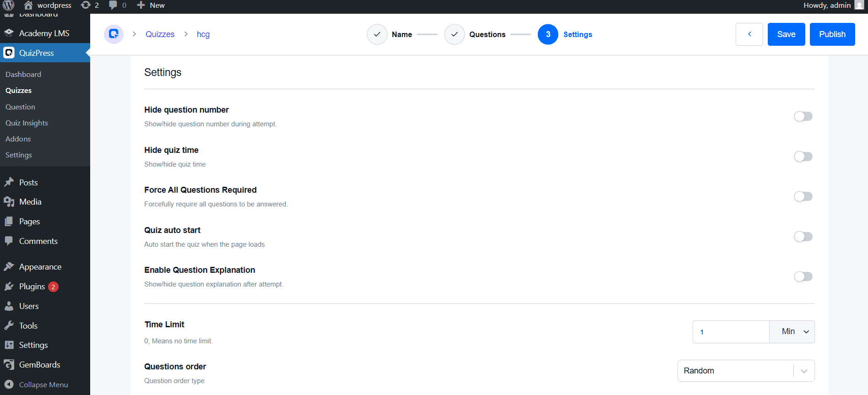Follow the hcg breadcrumb link

203,34
